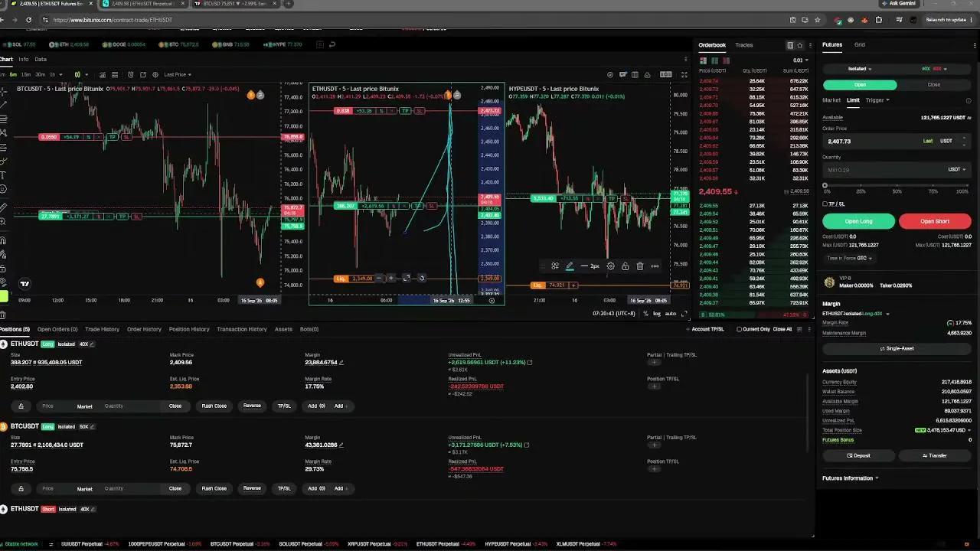Image resolution: width=980 pixels, height=551 pixels.
Task: Switch order side to Close
Action: pos(933,85)
